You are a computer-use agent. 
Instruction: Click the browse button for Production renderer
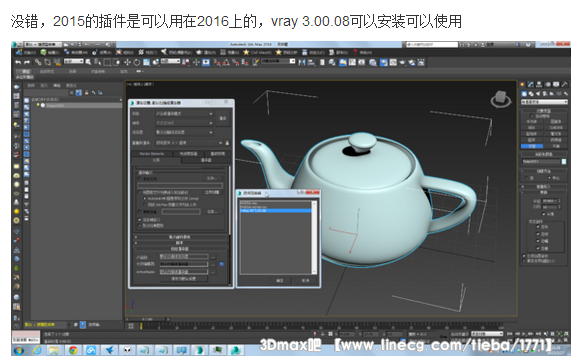click(213, 256)
